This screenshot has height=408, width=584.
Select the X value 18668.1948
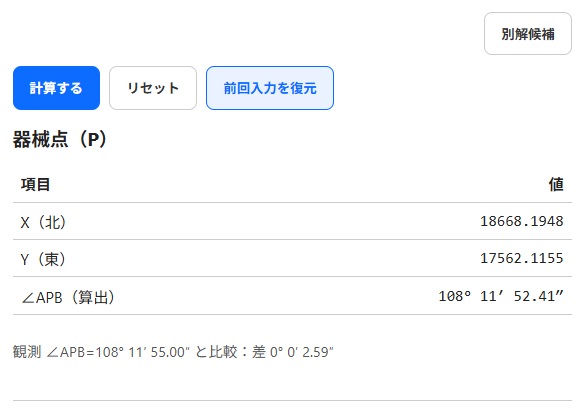[521, 221]
